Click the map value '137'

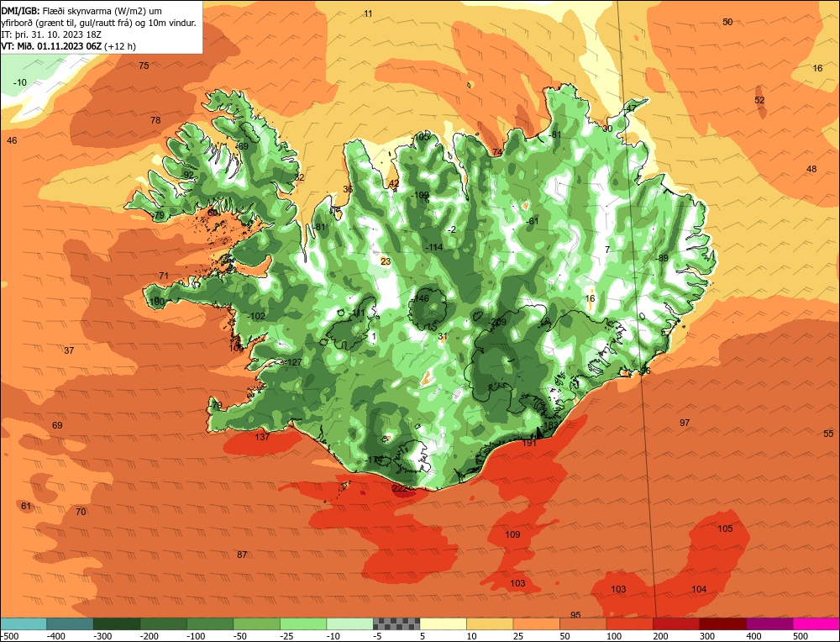pyautogui.click(x=262, y=437)
